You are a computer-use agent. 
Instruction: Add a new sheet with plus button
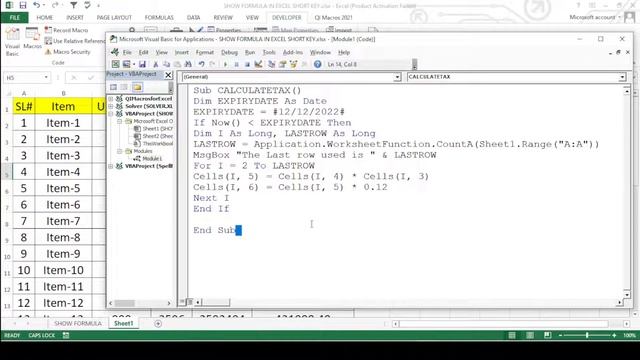click(158, 324)
